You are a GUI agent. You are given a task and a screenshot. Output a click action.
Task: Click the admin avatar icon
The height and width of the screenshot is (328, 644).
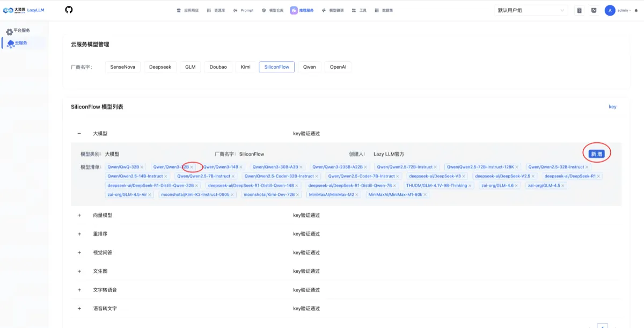(x=610, y=10)
